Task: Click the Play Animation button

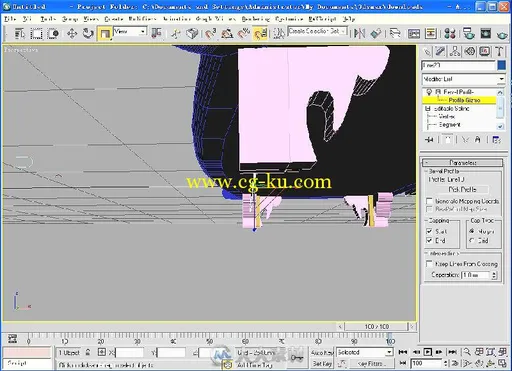Action: [x=428, y=352]
